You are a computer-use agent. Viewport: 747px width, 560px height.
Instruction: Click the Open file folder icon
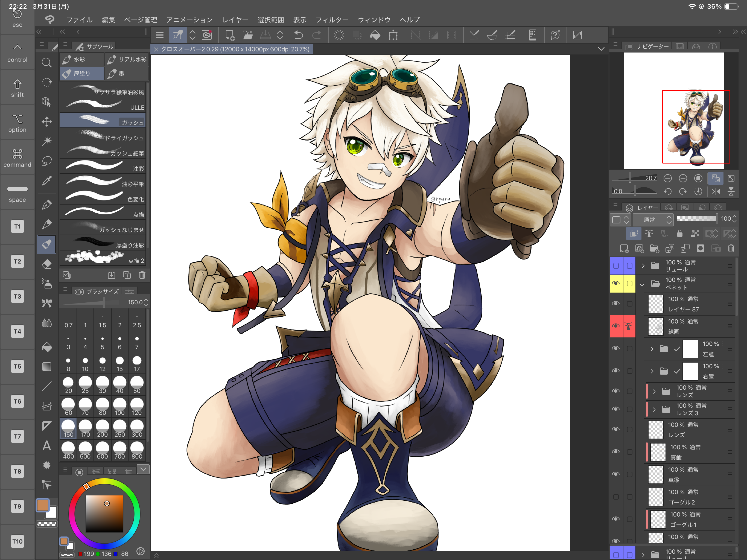pos(247,35)
